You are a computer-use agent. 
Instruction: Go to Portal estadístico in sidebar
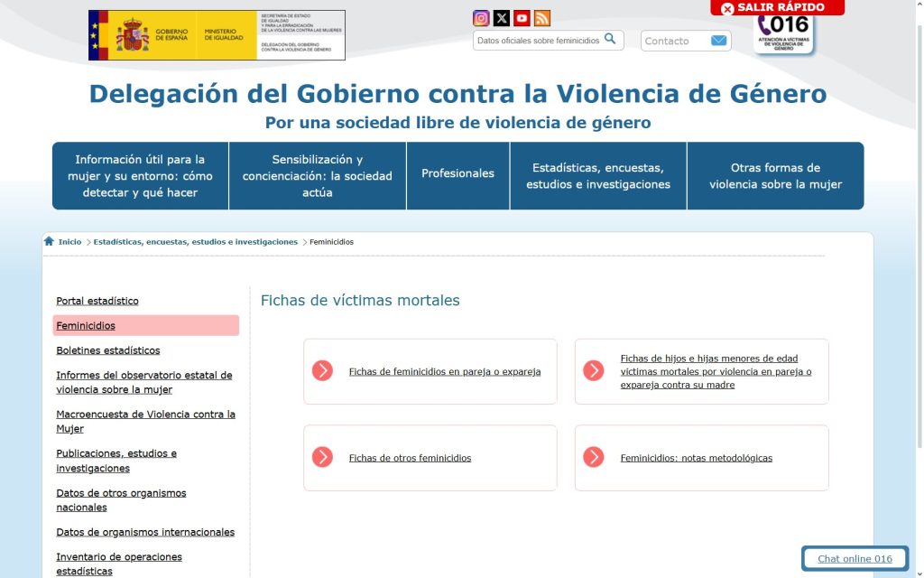click(97, 301)
